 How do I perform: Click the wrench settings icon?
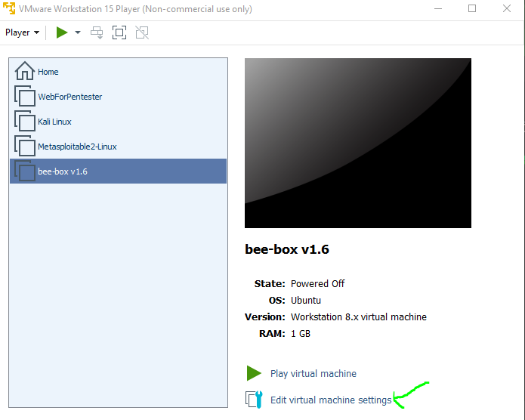tap(254, 400)
